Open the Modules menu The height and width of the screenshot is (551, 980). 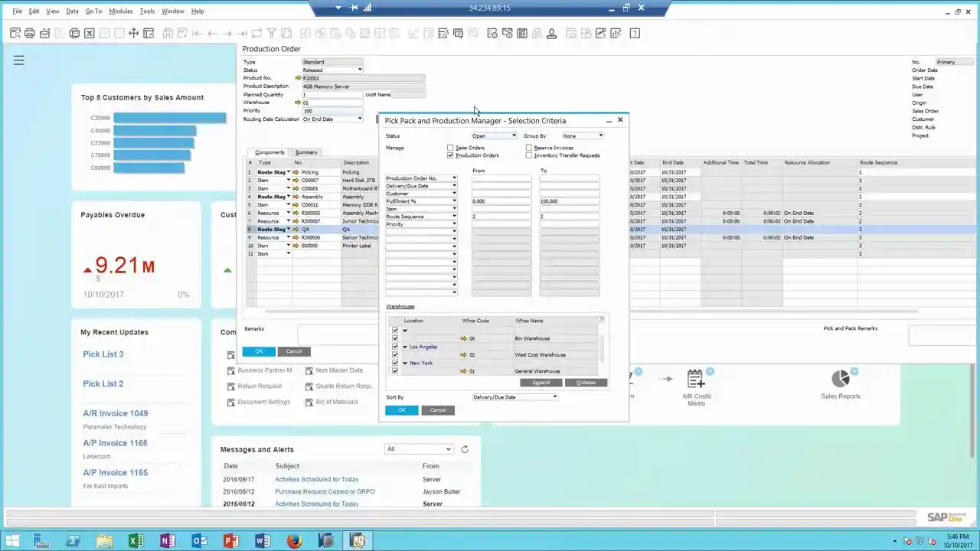(121, 11)
